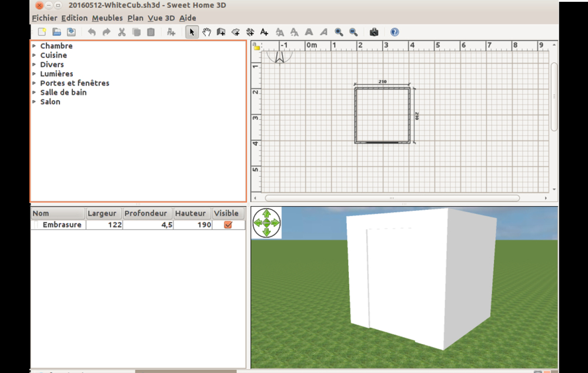Click the Nom column header
This screenshot has height=373, width=588.
(58, 214)
